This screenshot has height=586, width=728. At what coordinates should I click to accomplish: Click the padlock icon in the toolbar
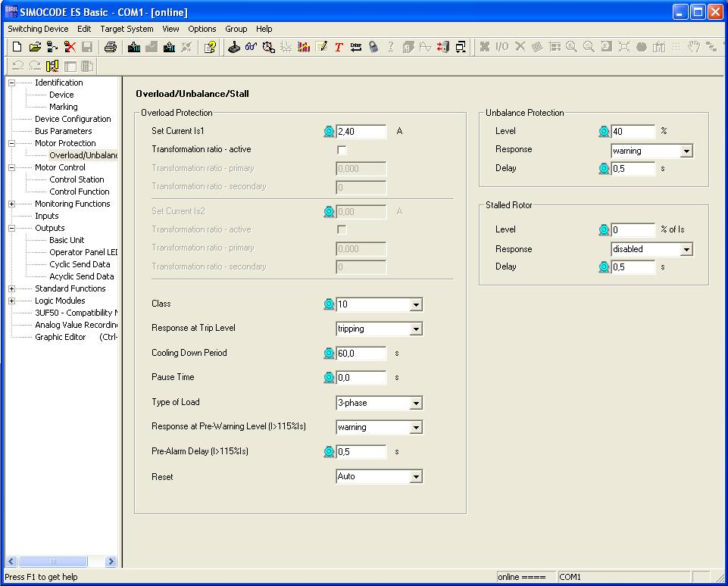[x=373, y=47]
